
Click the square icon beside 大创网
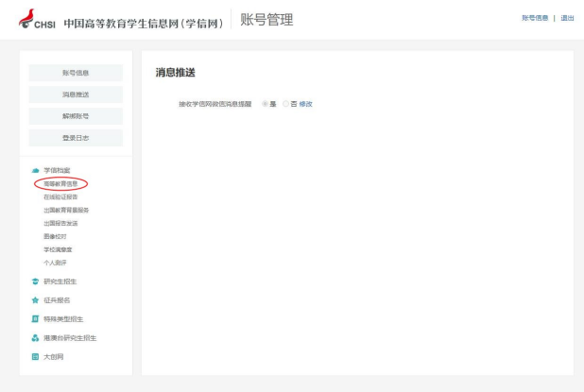coord(35,357)
